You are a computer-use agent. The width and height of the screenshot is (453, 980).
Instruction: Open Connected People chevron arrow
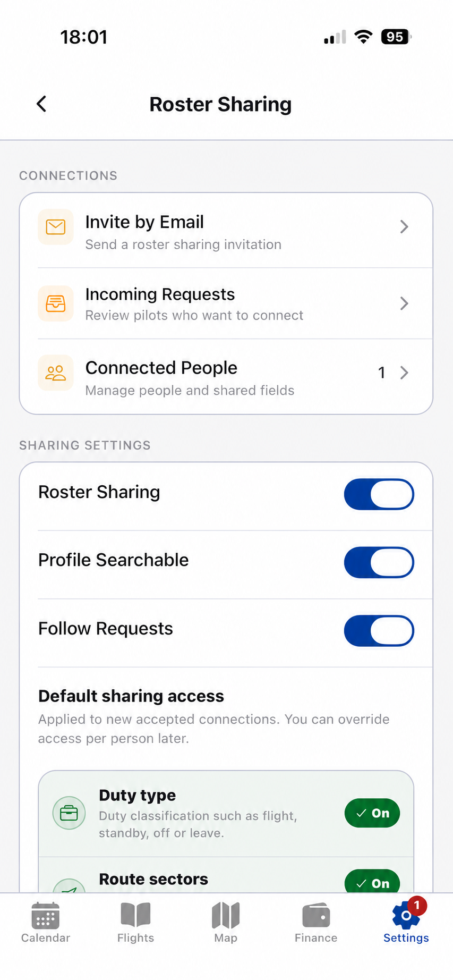tap(404, 373)
